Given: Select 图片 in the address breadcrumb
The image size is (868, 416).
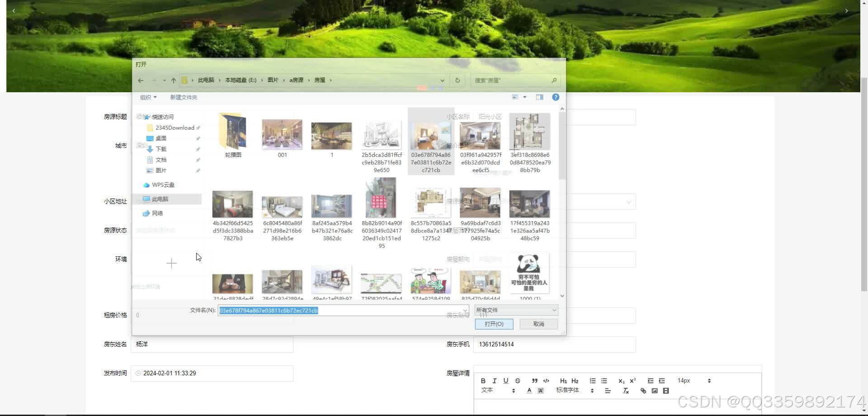Looking at the screenshot, I should [x=273, y=80].
